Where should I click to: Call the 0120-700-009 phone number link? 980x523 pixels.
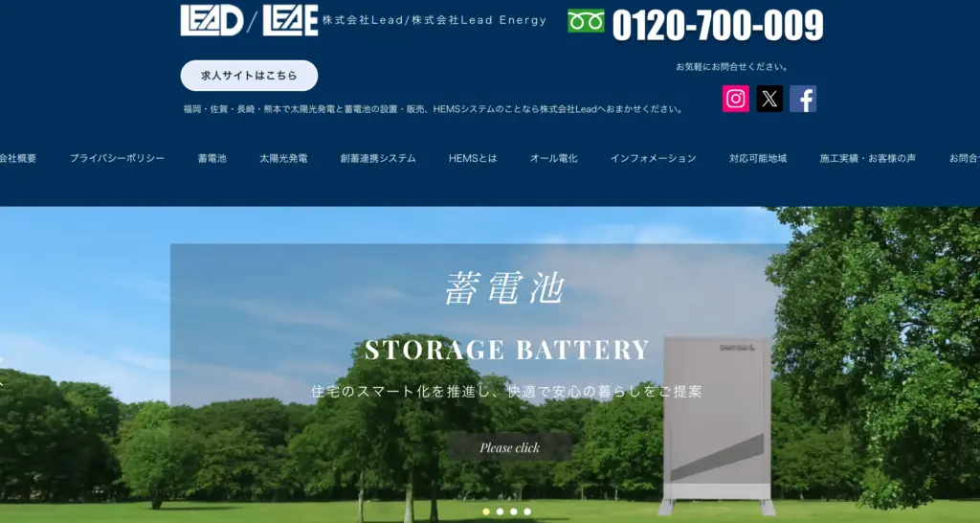tap(718, 25)
